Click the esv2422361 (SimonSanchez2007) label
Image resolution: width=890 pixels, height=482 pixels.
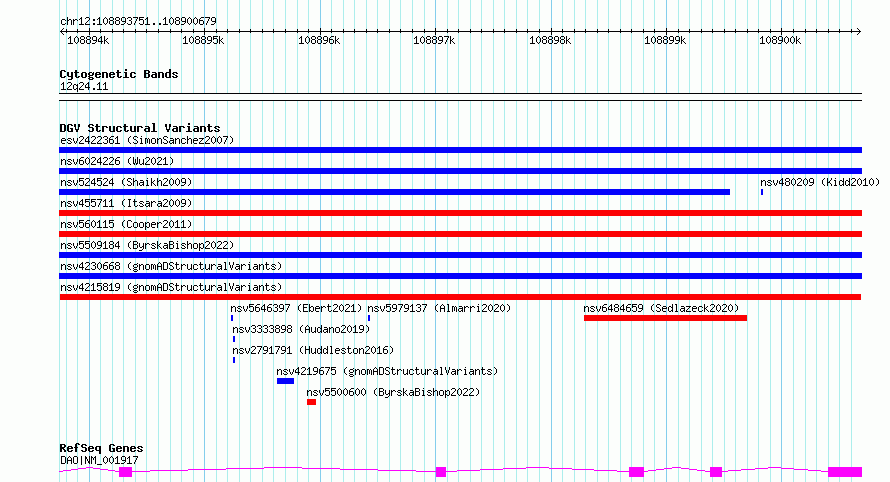pyautogui.click(x=147, y=140)
